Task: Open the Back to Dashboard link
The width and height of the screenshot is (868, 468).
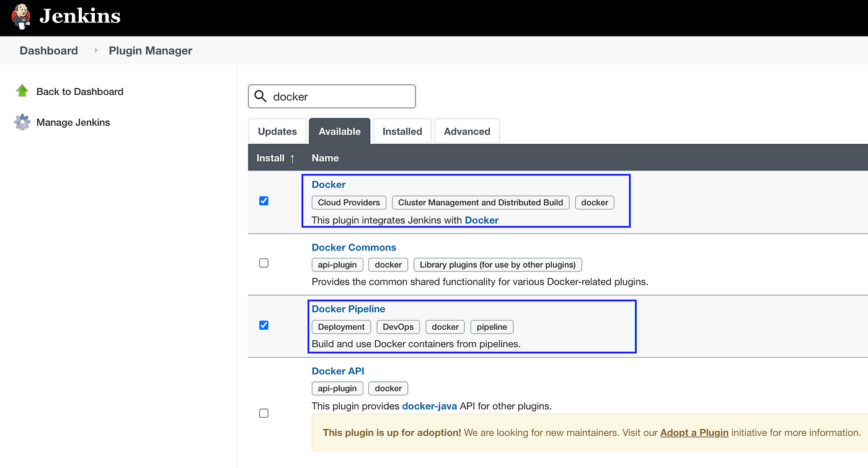Action: [x=80, y=91]
